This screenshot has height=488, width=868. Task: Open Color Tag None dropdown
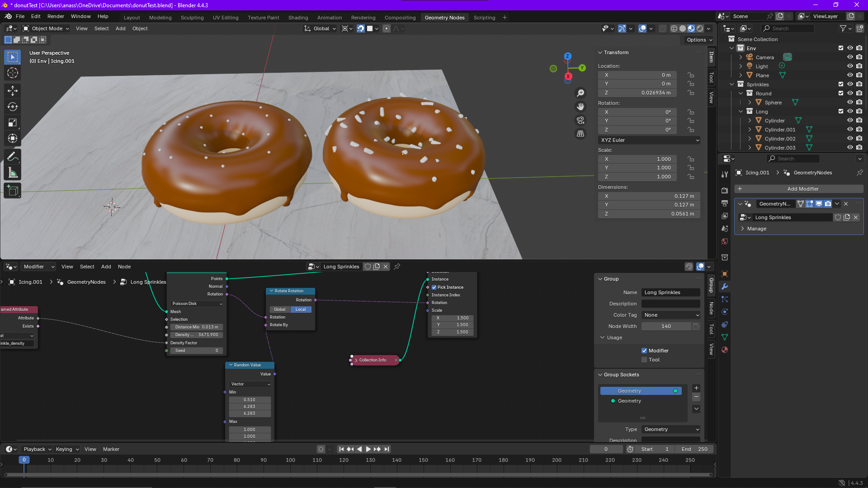tap(671, 315)
